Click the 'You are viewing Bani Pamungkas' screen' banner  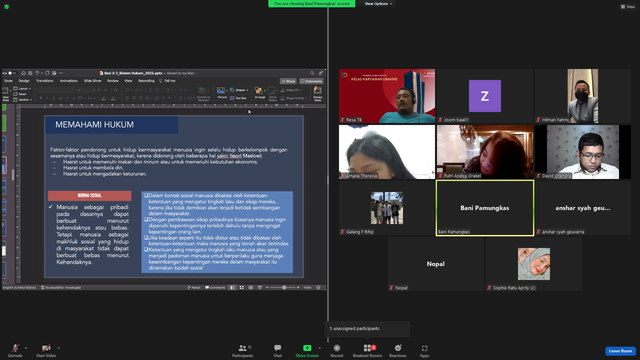tap(312, 4)
